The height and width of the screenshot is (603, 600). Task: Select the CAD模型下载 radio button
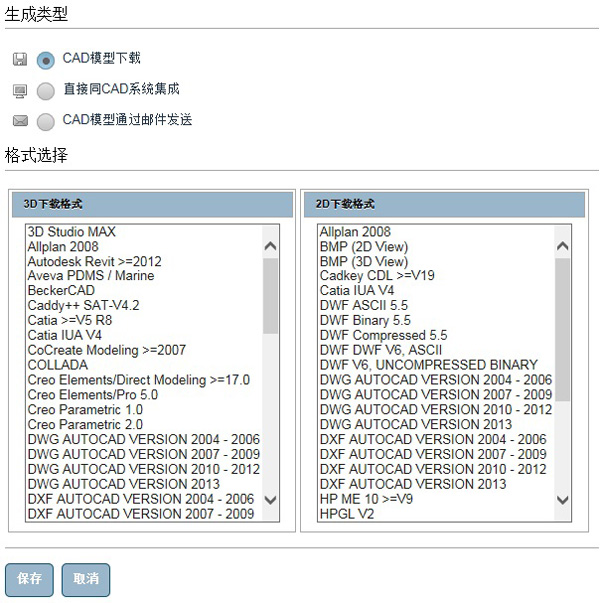pyautogui.click(x=46, y=60)
